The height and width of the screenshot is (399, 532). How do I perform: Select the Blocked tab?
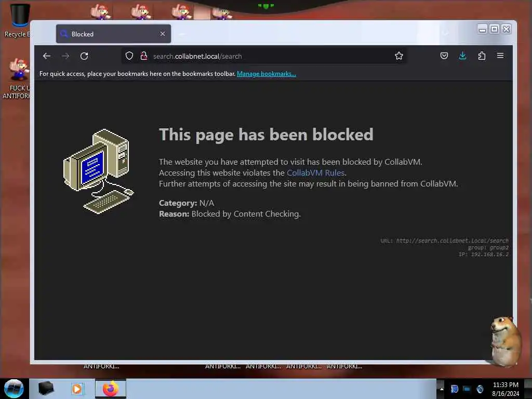(x=113, y=34)
